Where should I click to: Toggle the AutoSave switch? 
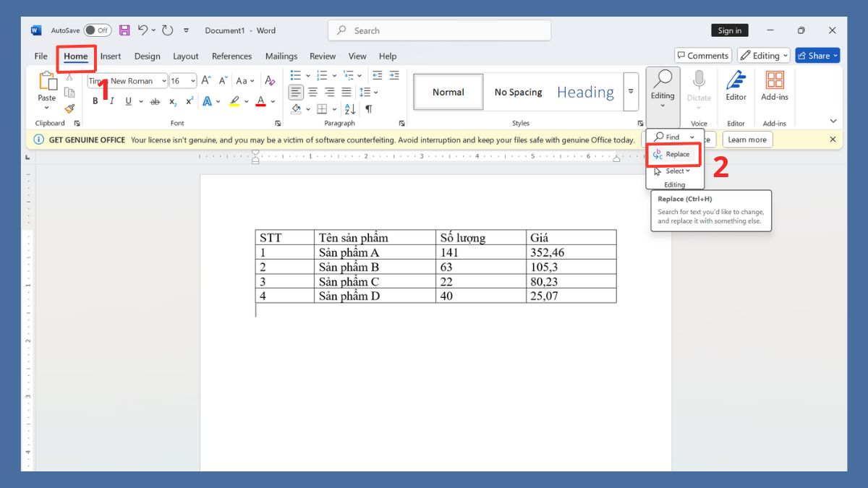[97, 30]
